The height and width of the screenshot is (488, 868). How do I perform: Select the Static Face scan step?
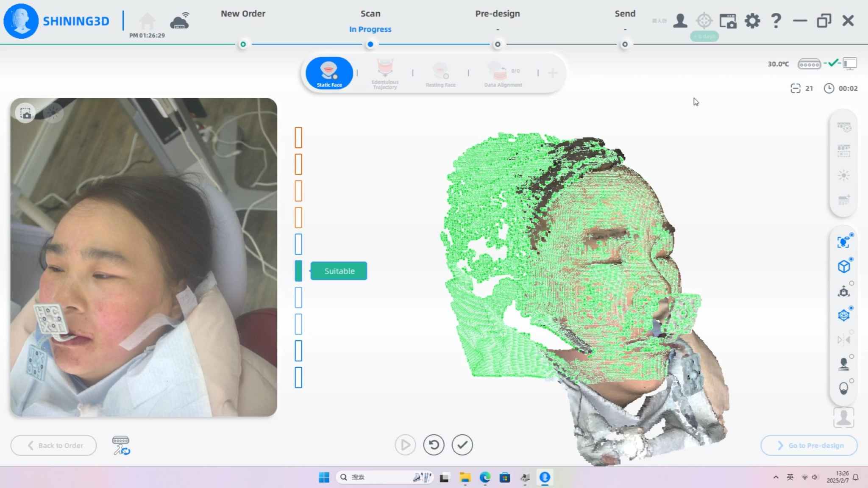pos(329,73)
